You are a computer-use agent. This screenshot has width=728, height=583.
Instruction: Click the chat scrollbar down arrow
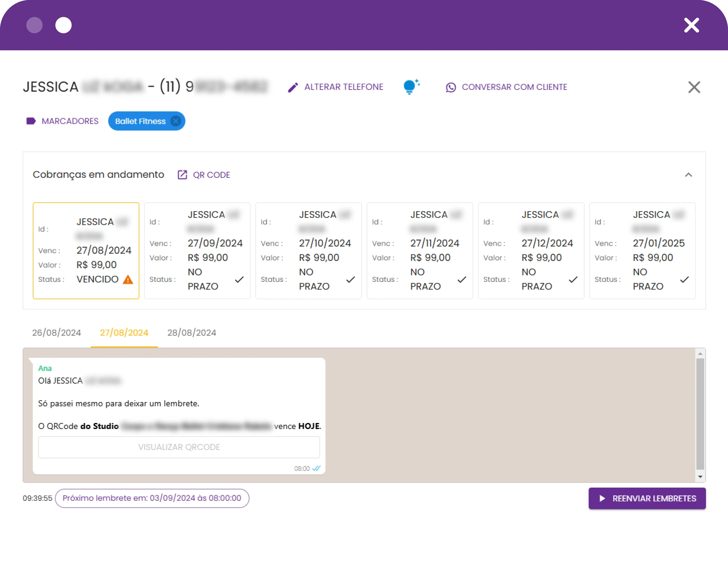[700, 477]
